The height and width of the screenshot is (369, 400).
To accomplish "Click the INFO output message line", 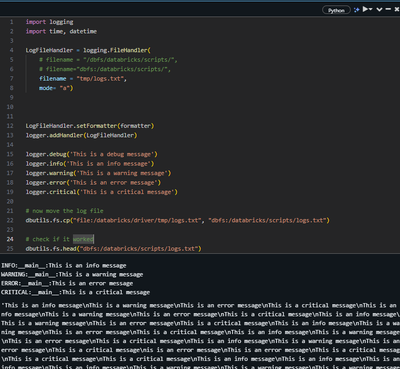I will tap(63, 266).
